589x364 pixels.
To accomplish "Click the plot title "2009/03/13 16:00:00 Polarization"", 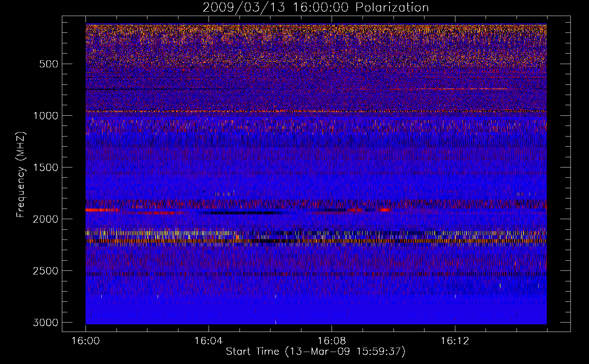I will [x=316, y=8].
